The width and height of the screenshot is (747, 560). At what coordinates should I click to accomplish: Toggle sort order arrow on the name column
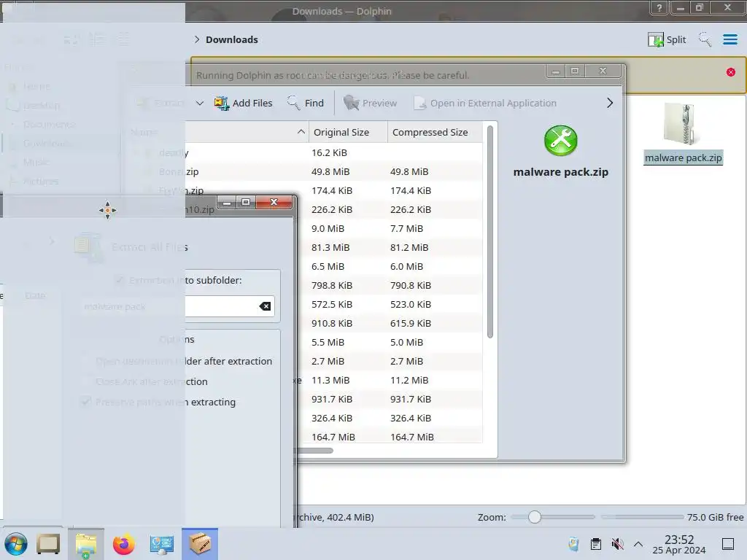point(301,132)
